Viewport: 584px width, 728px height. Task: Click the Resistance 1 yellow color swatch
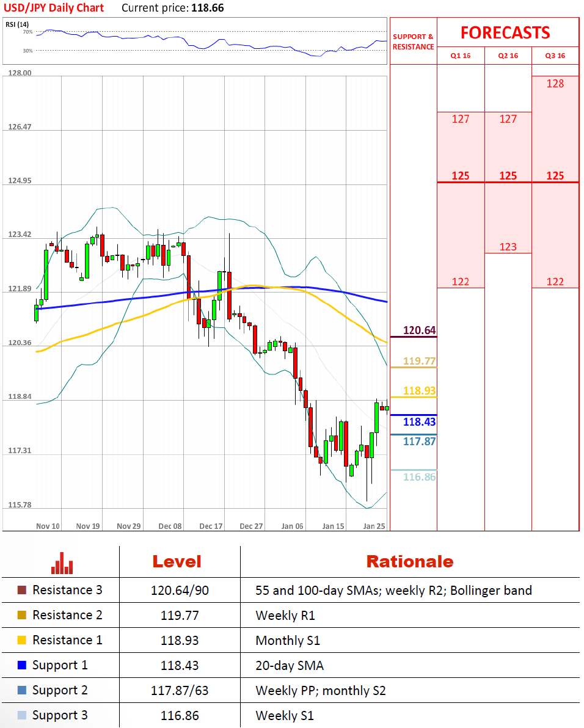[x=22, y=640]
